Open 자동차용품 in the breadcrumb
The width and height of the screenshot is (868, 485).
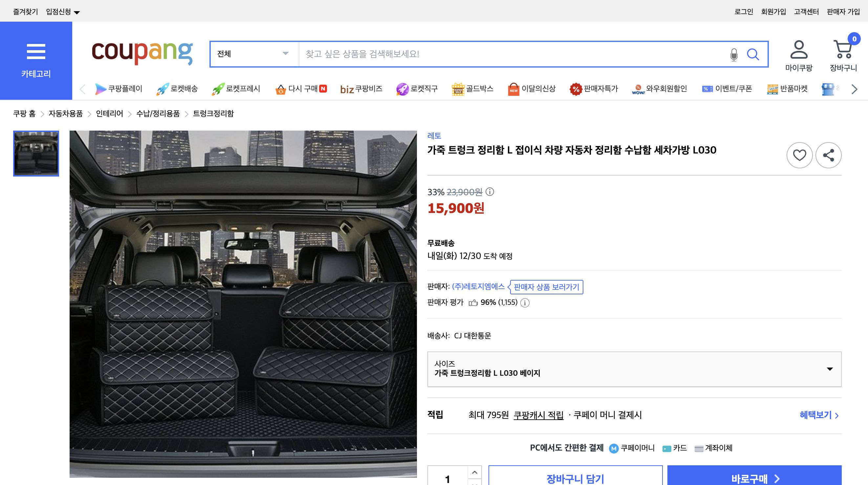pyautogui.click(x=65, y=114)
